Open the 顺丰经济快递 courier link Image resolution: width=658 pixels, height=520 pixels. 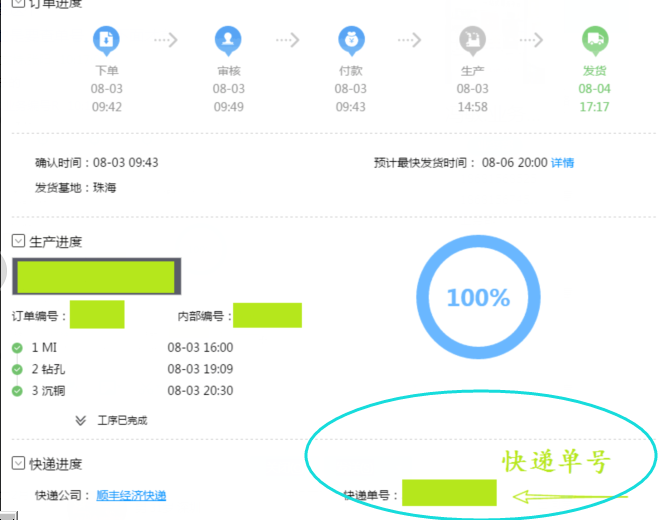coord(131,496)
